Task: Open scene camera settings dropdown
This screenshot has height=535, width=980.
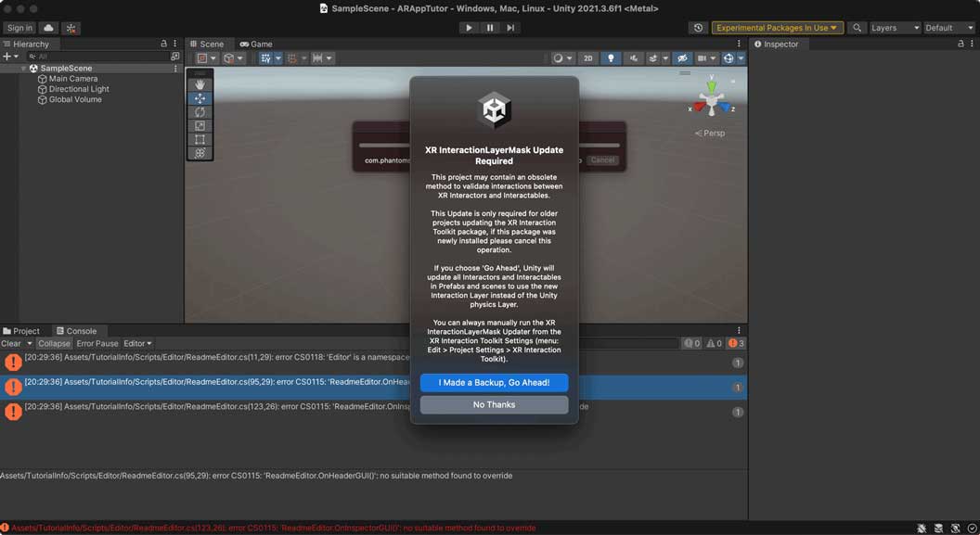Action: [706, 58]
